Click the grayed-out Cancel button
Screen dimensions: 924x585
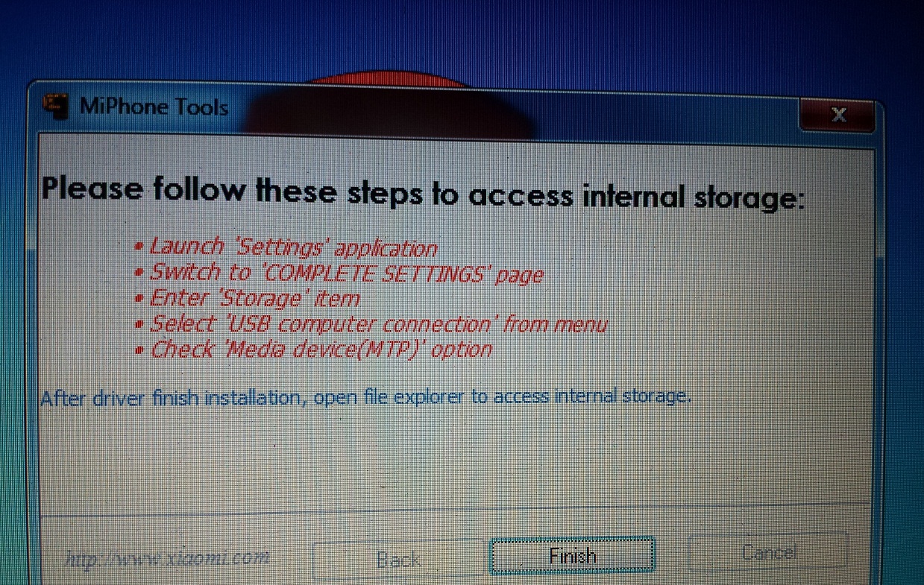(769, 552)
